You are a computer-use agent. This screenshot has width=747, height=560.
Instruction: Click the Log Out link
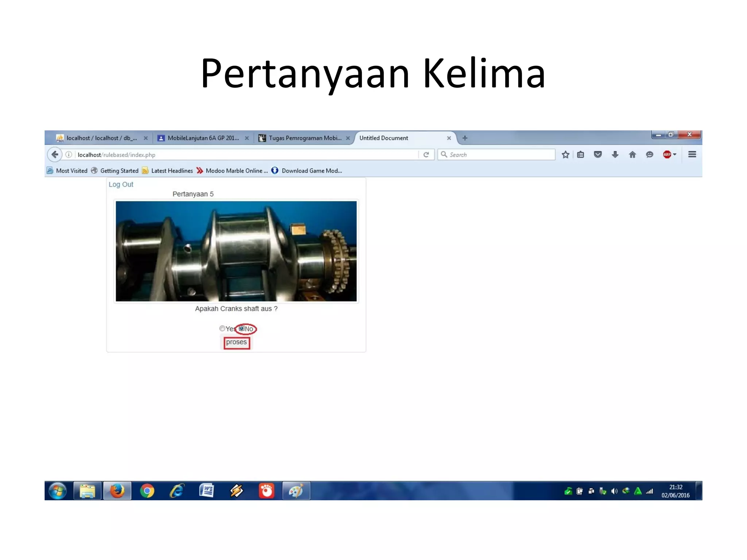tap(121, 184)
